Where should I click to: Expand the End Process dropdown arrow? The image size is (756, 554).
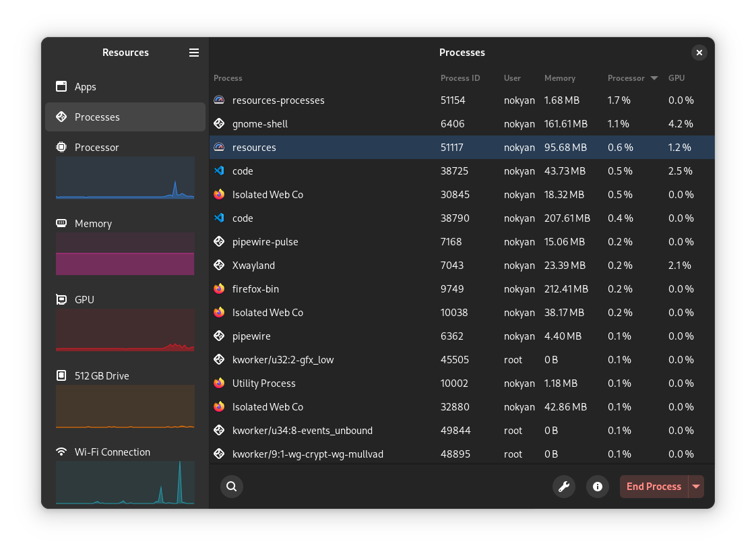tap(697, 486)
